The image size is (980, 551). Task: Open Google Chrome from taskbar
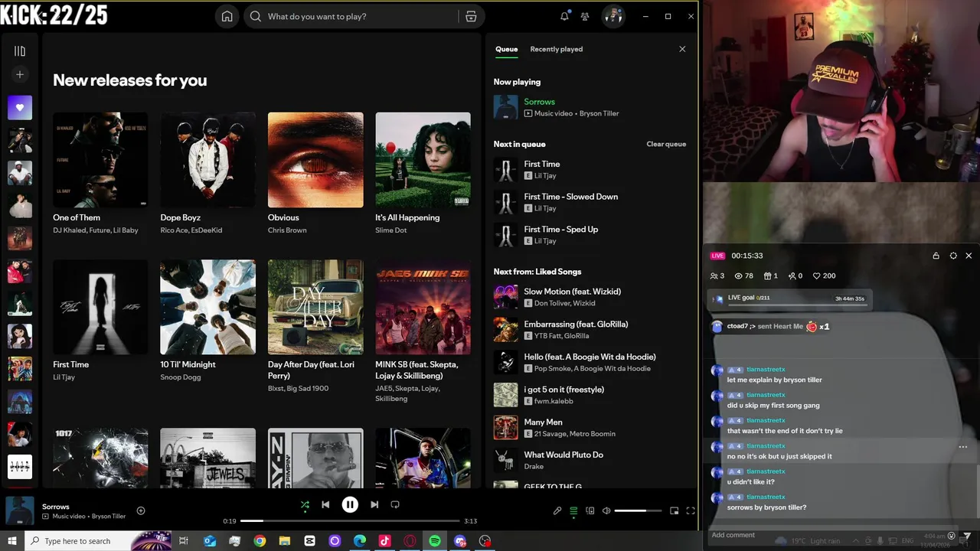coord(260,541)
